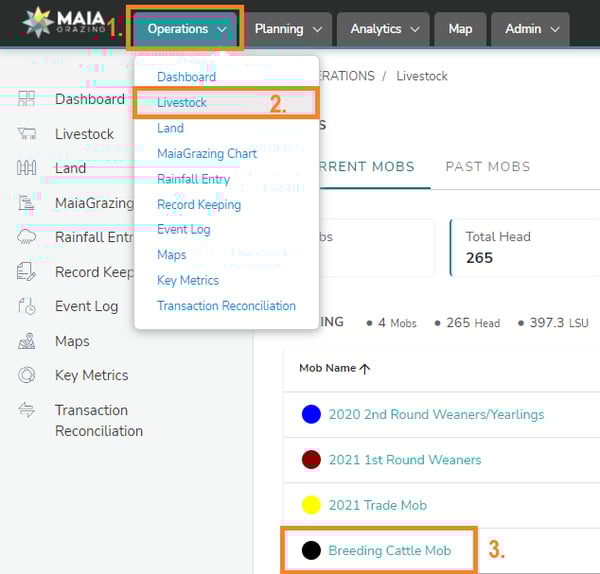The width and height of the screenshot is (600, 574).
Task: Click the Land fence icon in sidebar
Action: point(27,168)
